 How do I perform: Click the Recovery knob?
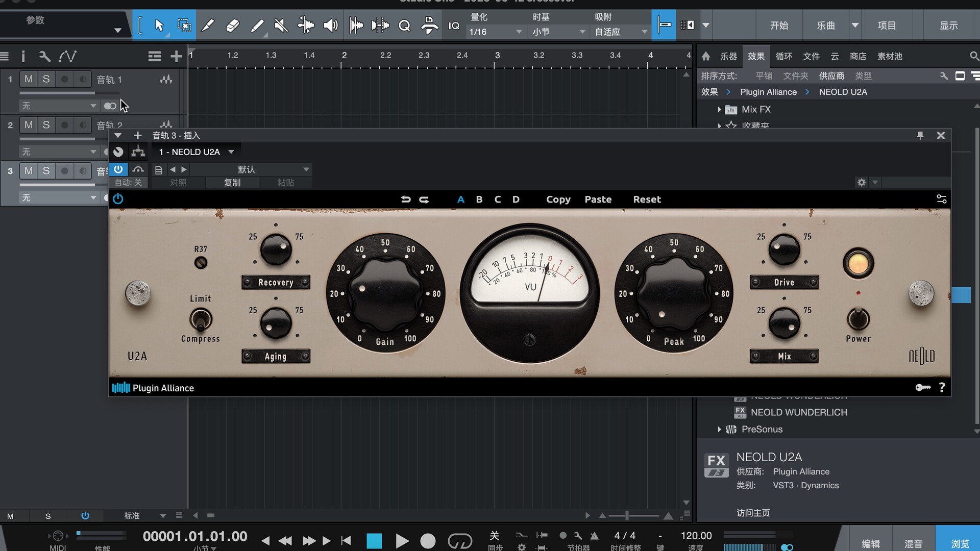pos(276,249)
